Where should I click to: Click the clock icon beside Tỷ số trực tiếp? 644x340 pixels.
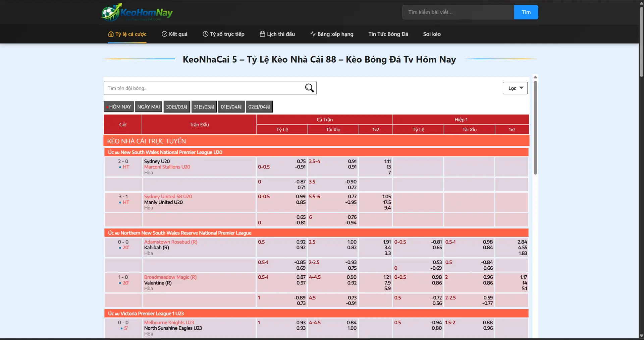coord(205,34)
